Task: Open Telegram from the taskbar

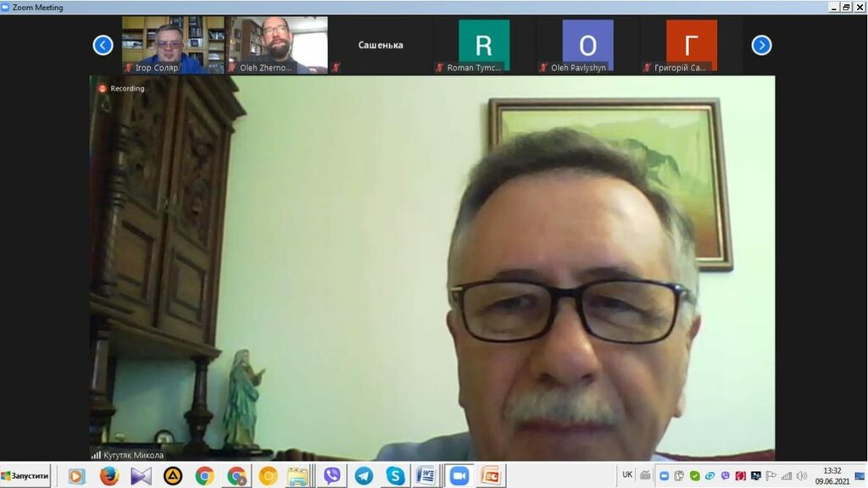Action: click(x=364, y=476)
